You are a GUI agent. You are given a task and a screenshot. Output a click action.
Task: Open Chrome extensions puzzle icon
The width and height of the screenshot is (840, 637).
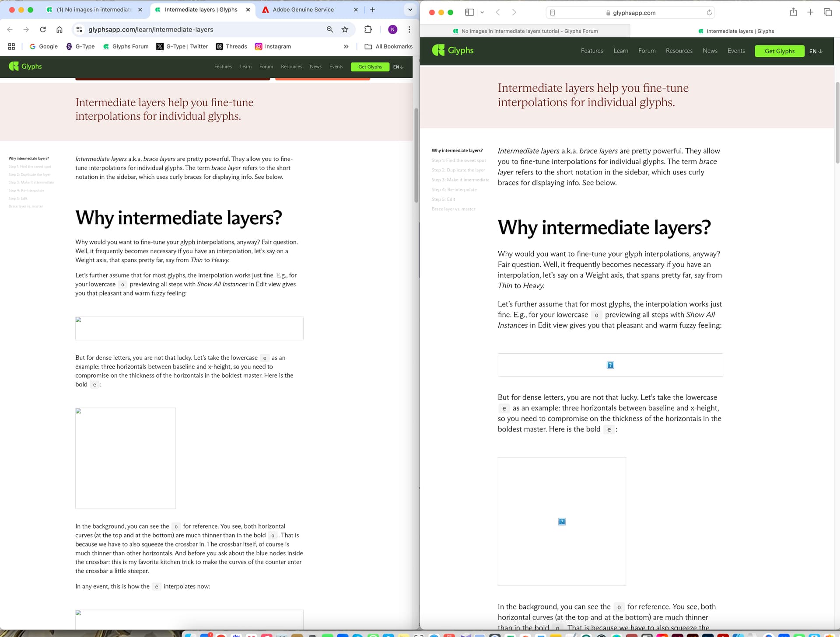(368, 29)
